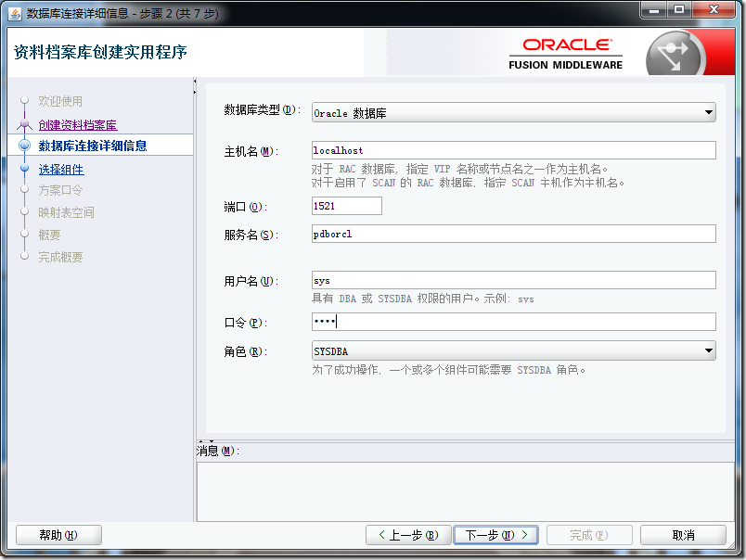Click the 端口 field showing 1521
This screenshot has height=560, width=746.
pyautogui.click(x=347, y=206)
